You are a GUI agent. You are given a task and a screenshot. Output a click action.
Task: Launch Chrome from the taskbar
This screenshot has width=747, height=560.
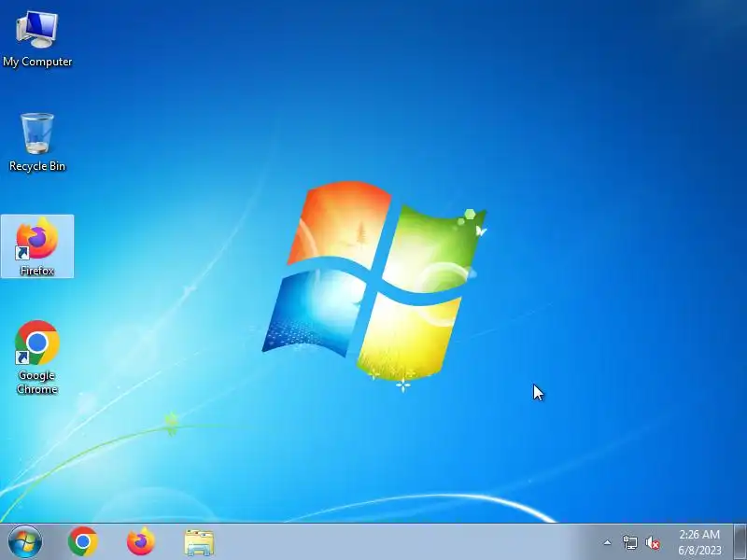[x=83, y=542]
